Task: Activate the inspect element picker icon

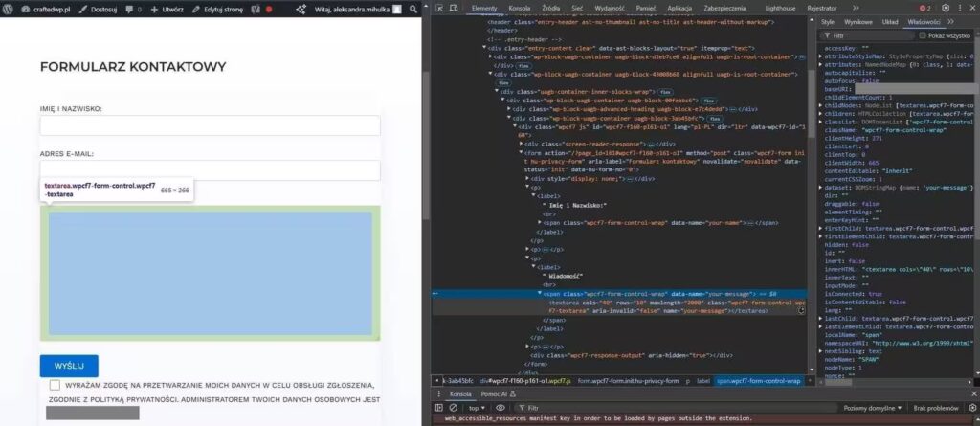Action: tap(439, 8)
